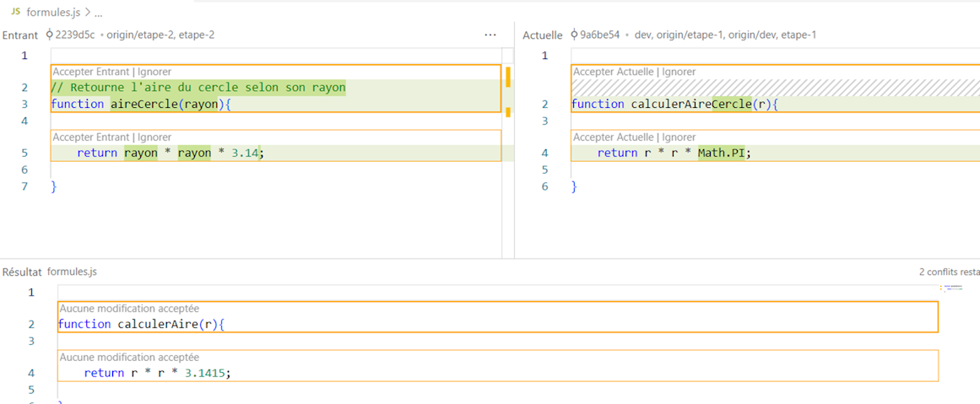Click 'return r * r * Math.PI;' line
Screen dimensions: 980x404
click(x=674, y=153)
